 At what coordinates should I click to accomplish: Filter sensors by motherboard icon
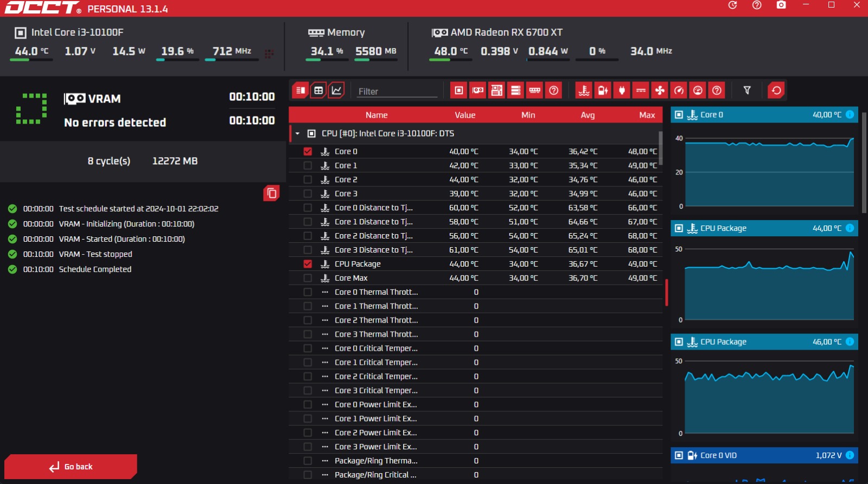497,91
